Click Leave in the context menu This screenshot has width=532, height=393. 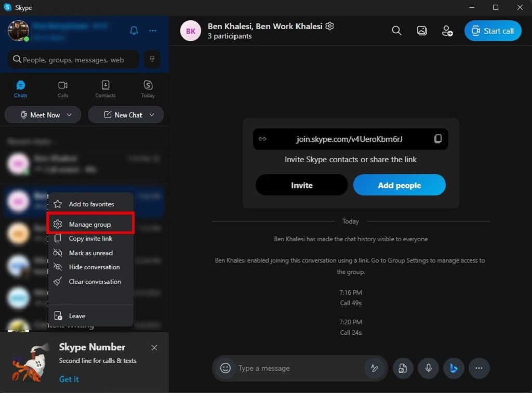click(x=90, y=316)
